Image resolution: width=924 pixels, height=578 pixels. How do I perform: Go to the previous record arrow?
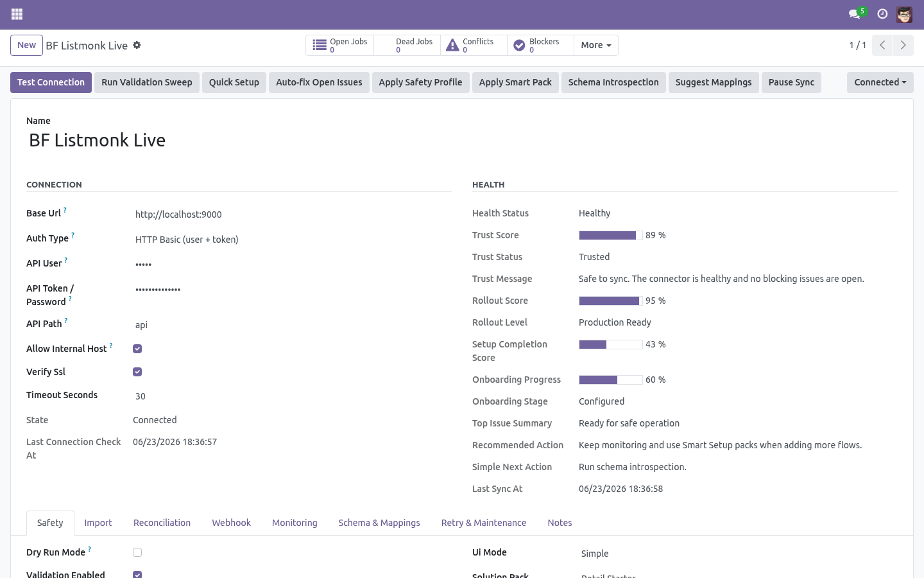pyautogui.click(x=882, y=45)
